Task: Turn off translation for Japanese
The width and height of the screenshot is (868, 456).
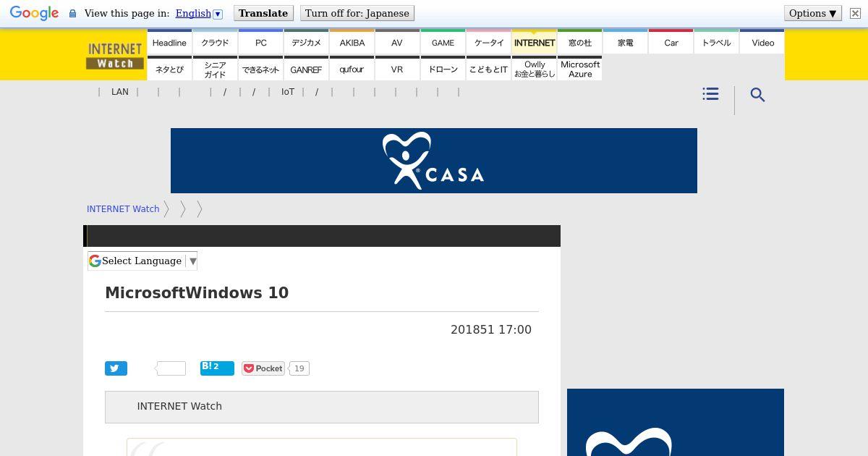Action: [357, 13]
